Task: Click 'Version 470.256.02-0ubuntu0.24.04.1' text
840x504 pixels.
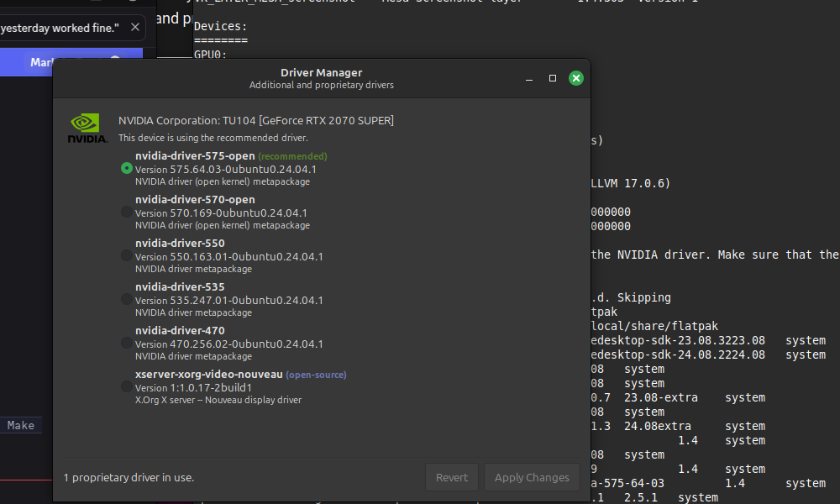Action: click(229, 344)
